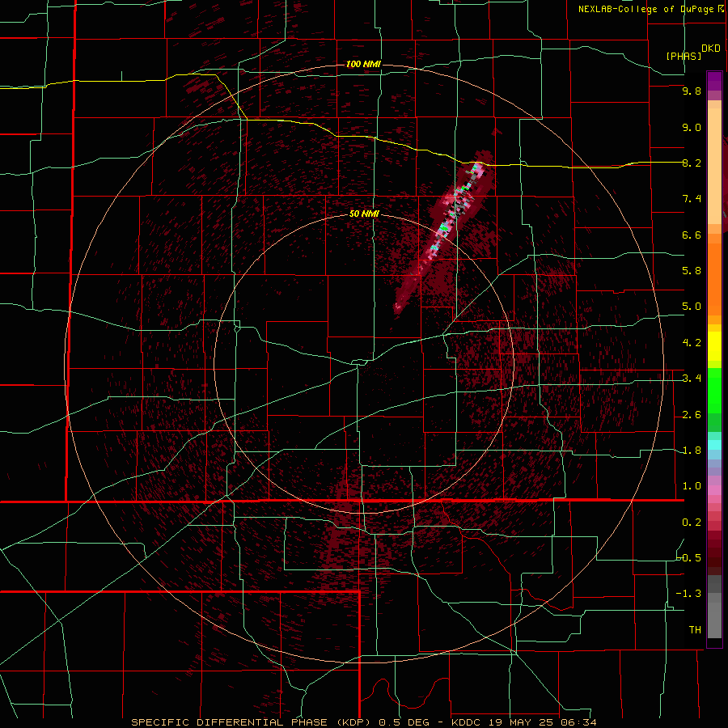728x728 pixels.
Task: Click the 8.2 value on color scale
Action: click(692, 163)
